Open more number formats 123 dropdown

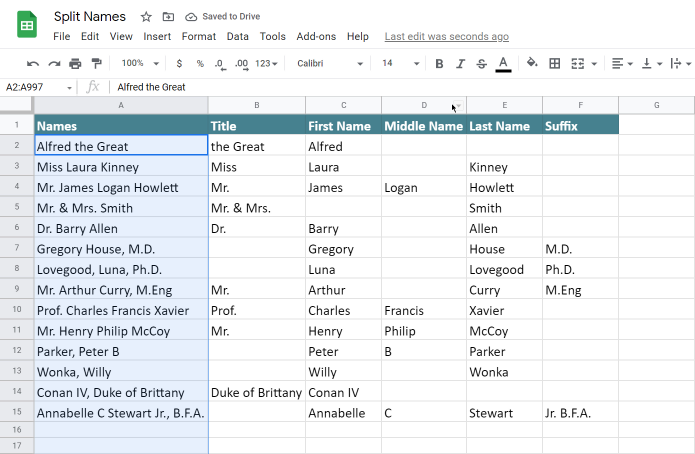coord(266,63)
